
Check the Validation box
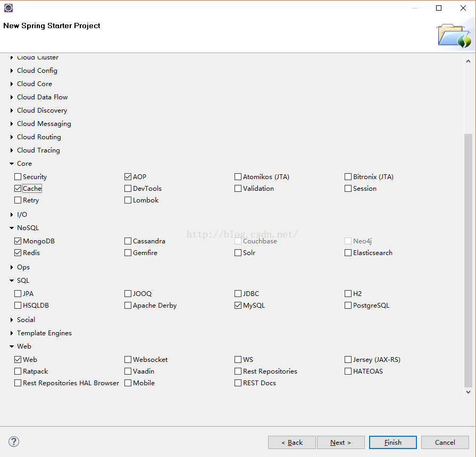tap(238, 188)
